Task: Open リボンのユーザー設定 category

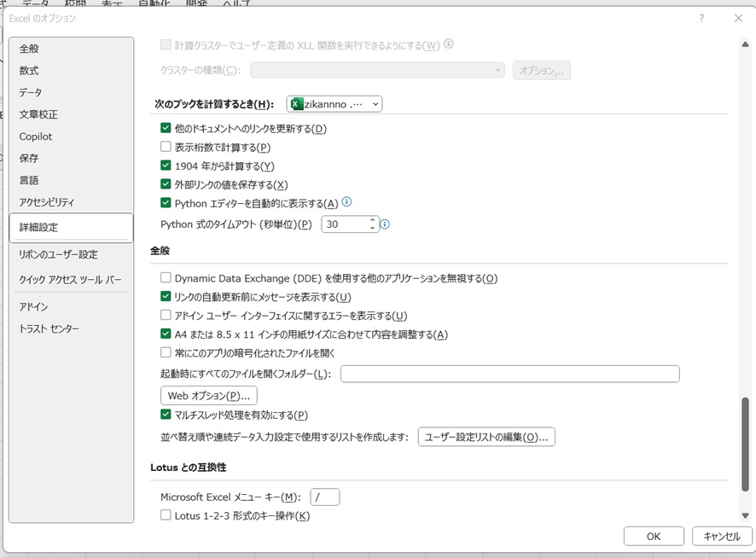Action: click(x=71, y=254)
